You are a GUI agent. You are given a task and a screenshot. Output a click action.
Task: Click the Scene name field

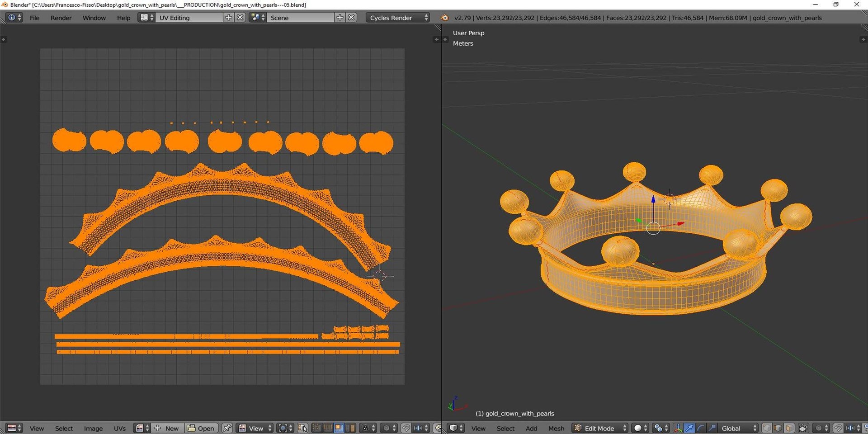(x=301, y=18)
